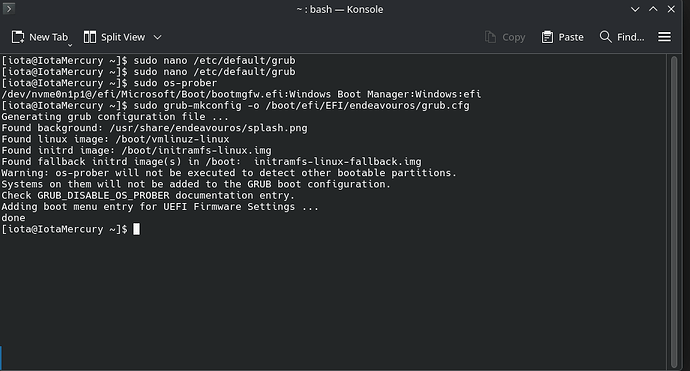Click the grub-mkconfig command line

[235, 106]
